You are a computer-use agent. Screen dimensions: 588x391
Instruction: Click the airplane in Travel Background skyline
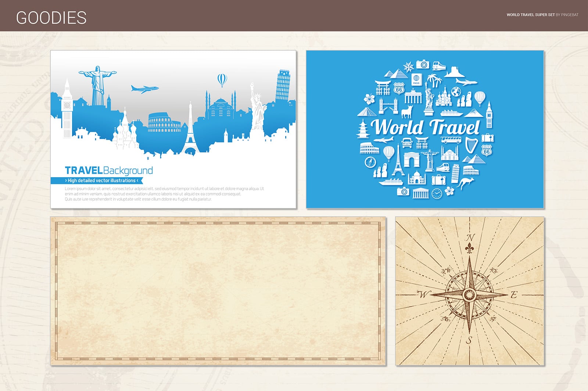(144, 89)
